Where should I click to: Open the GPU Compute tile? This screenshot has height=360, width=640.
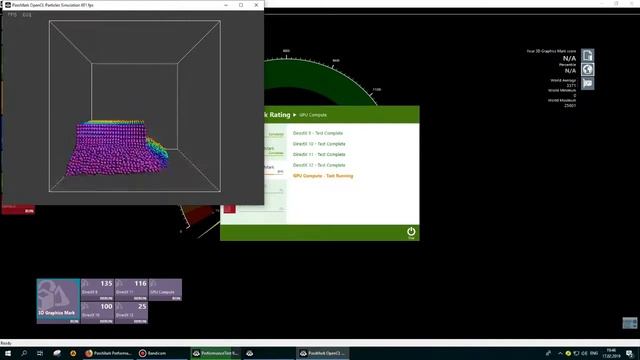(x=165, y=290)
